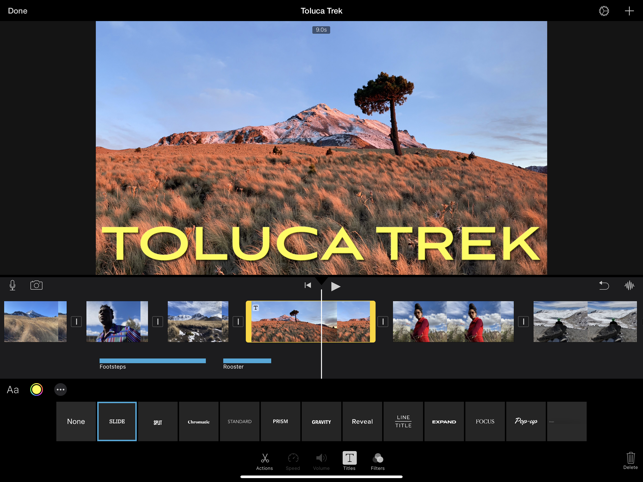Open the Aa font options
The width and height of the screenshot is (643, 482).
coord(13,390)
